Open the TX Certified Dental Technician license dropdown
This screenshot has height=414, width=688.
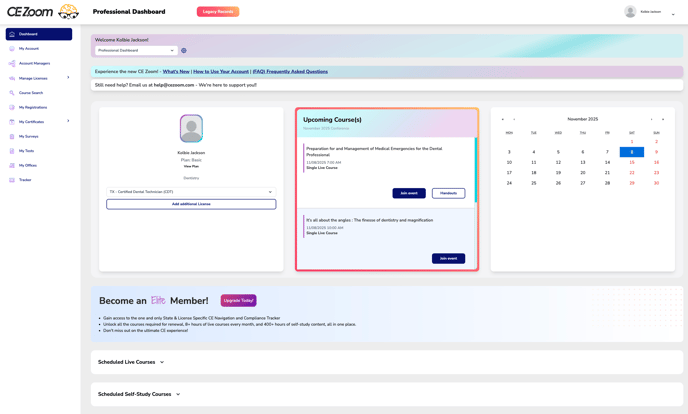[191, 192]
